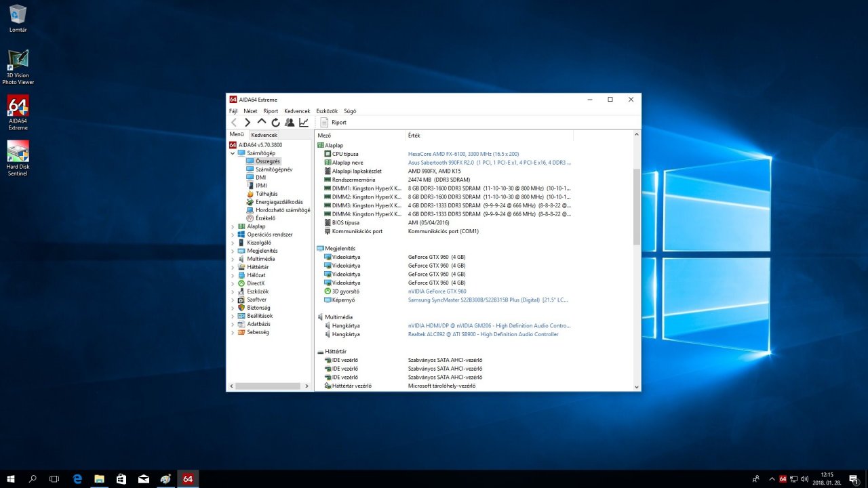Screen dimensions: 868x488
Task: Click the Forward arrow in AIDA64 toolbar
Action: pos(248,123)
